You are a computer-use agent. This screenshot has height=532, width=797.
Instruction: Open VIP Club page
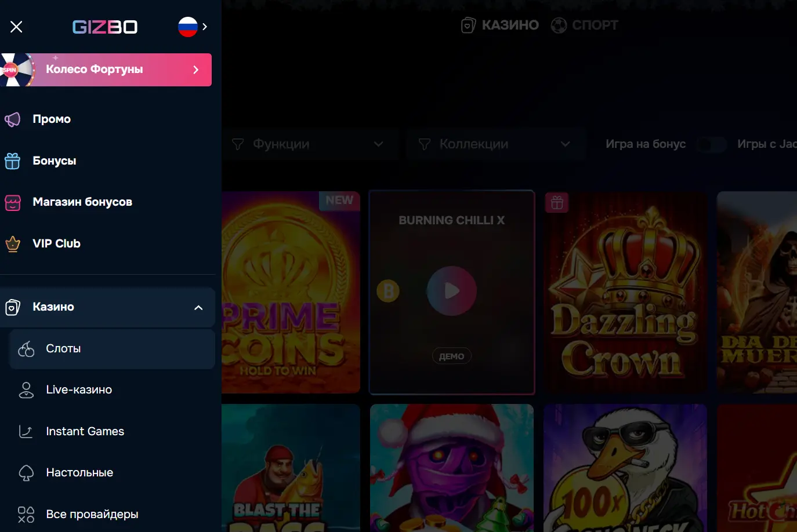56,243
